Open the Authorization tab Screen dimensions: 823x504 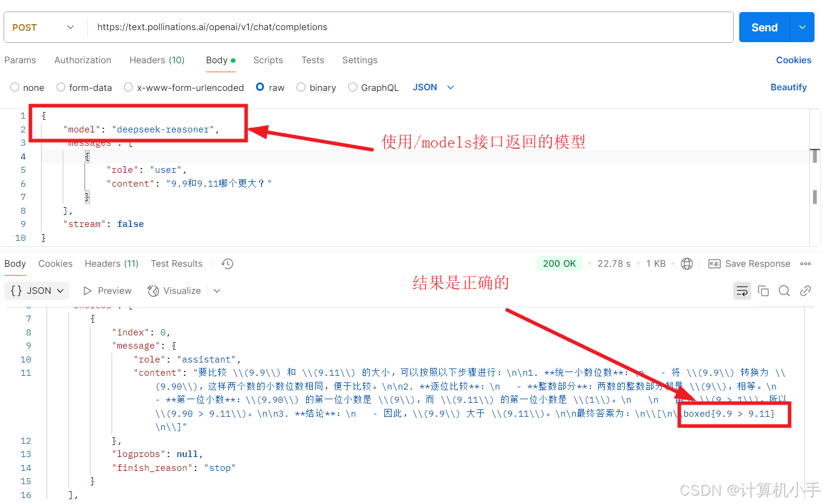pos(83,60)
